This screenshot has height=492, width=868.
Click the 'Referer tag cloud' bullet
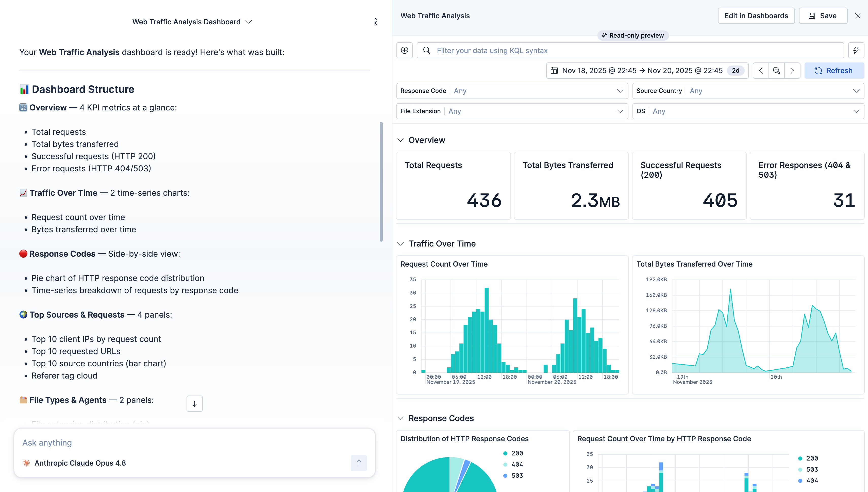click(64, 375)
